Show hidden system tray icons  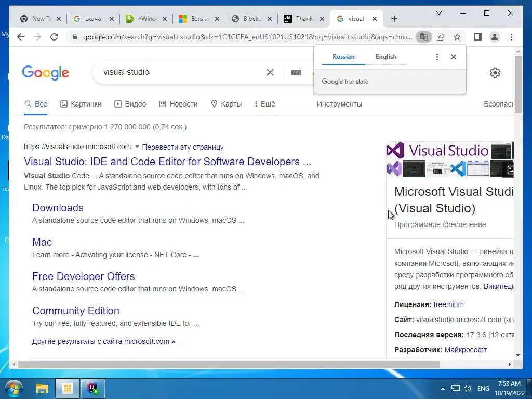click(443, 389)
